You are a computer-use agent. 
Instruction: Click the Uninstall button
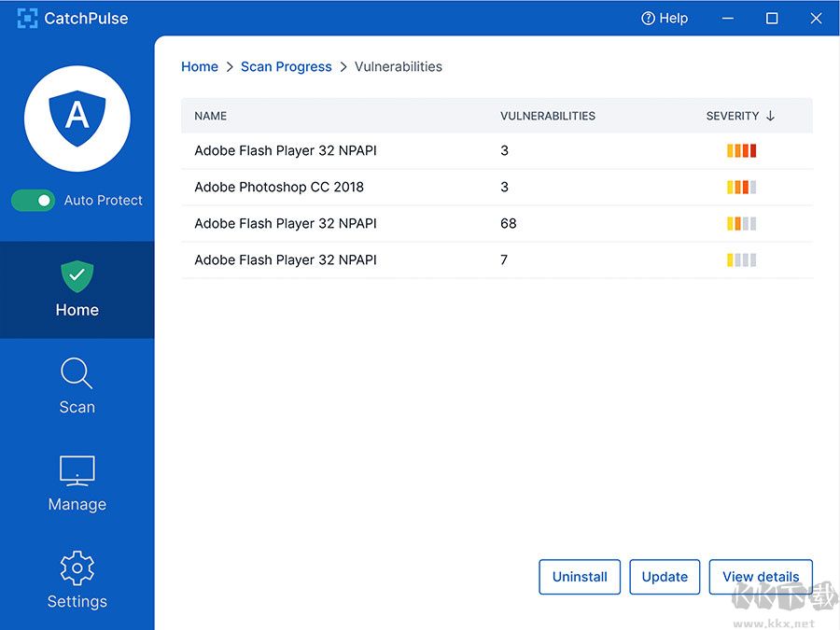tap(580, 577)
